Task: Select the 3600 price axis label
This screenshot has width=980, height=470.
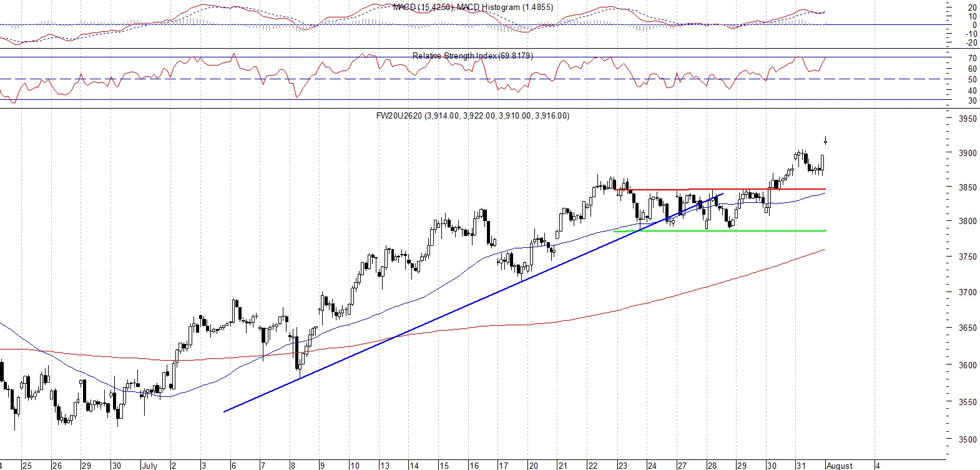Action: click(968, 365)
